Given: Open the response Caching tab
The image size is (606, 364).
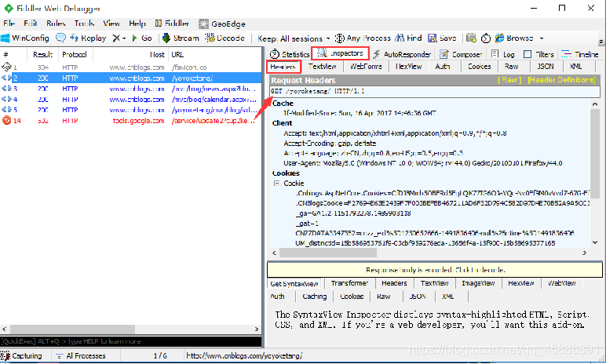Looking at the screenshot, I should pos(314,297).
